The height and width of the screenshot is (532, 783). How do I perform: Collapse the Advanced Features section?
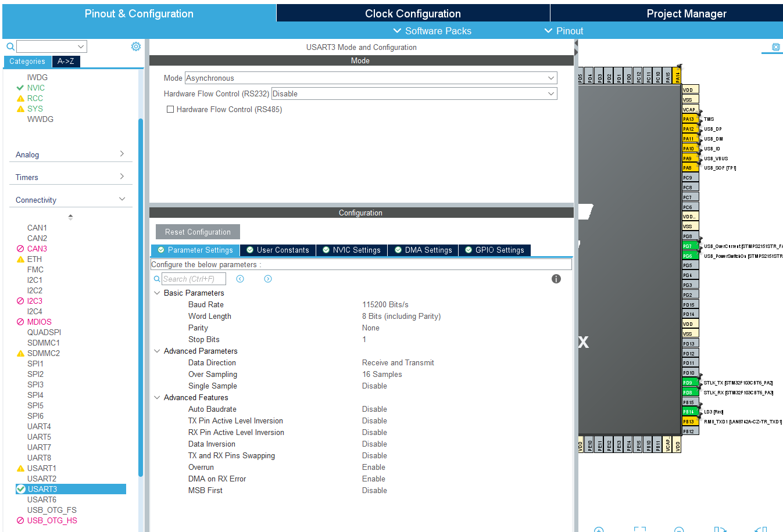click(157, 397)
